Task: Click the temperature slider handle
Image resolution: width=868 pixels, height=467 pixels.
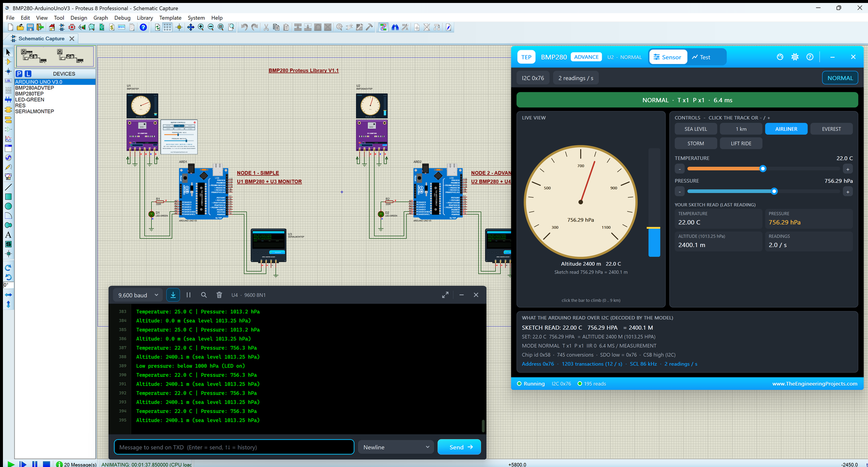Action: (763, 169)
